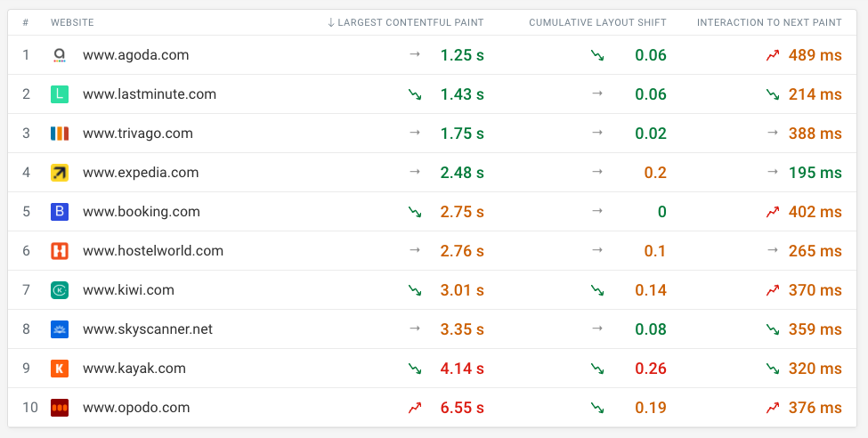The image size is (868, 438).
Task: Click the red trend arrow beside 376 ms
Action: pos(772,408)
